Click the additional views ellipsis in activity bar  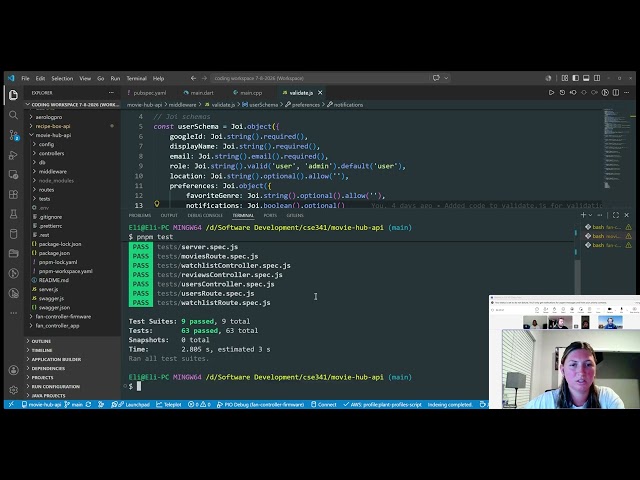13,313
